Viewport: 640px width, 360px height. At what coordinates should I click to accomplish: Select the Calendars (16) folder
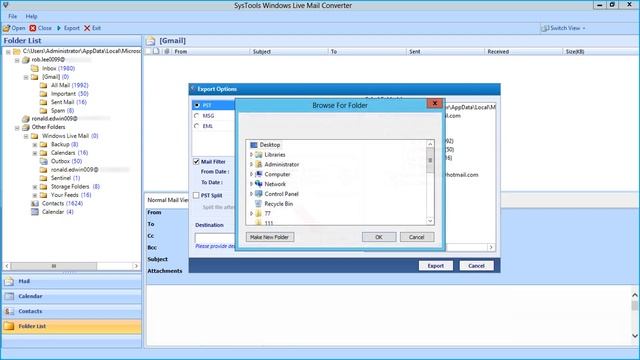(69, 153)
